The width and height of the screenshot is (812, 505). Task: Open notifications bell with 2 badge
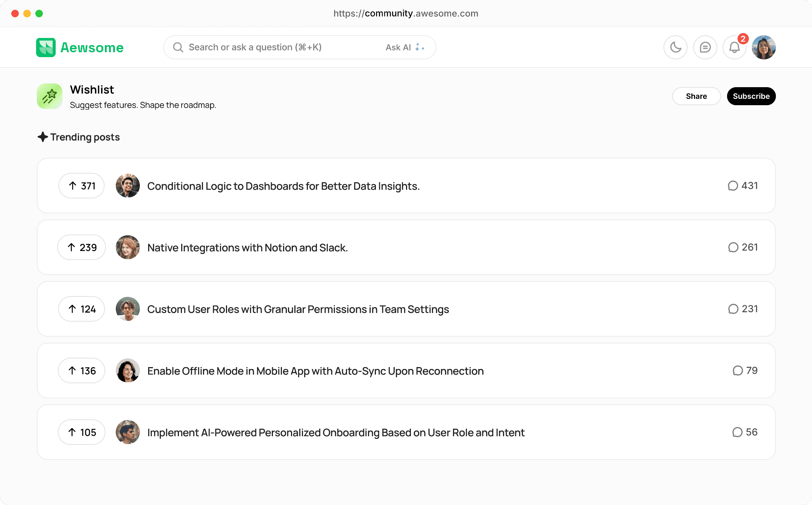[x=734, y=47]
